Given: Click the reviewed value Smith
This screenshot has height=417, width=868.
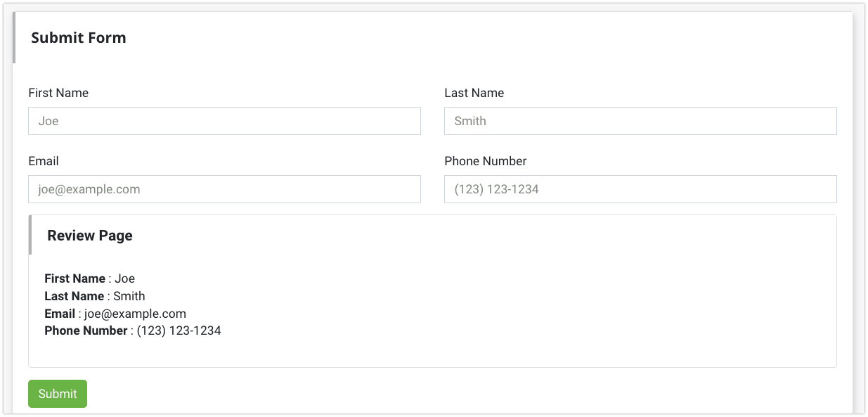Looking at the screenshot, I should click(129, 296).
